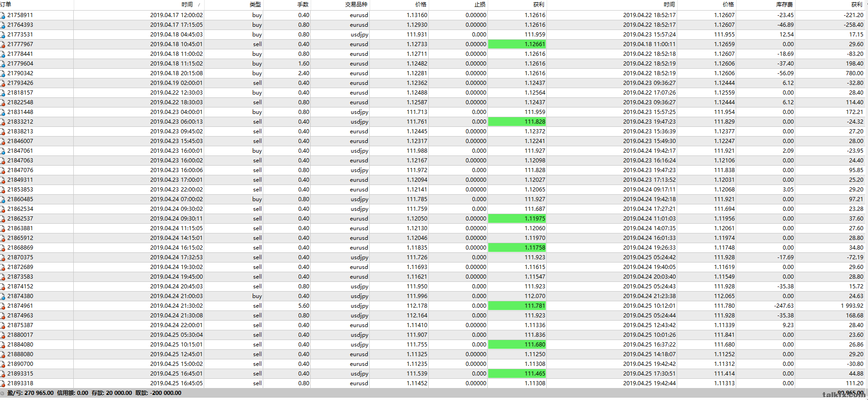Image resolution: width=868 pixels, height=400 pixels.
Task: Sort by the 类型 column header
Action: [234, 5]
